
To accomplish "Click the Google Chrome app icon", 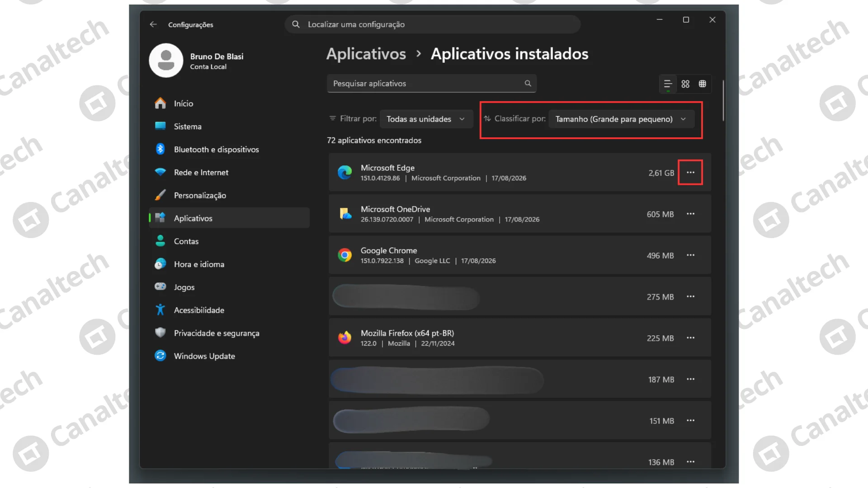I will tap(345, 255).
